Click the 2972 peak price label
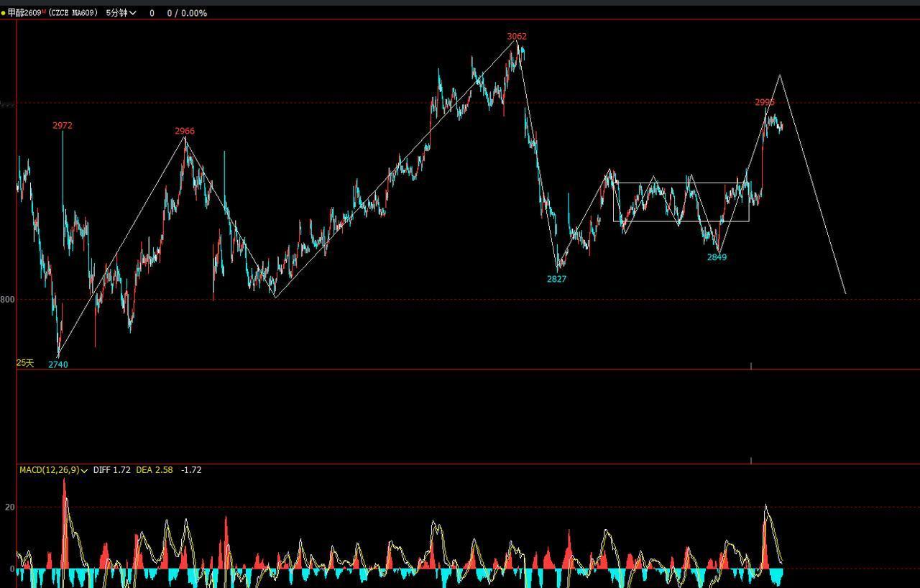Viewport: 920px width, 588px height. 63,125
